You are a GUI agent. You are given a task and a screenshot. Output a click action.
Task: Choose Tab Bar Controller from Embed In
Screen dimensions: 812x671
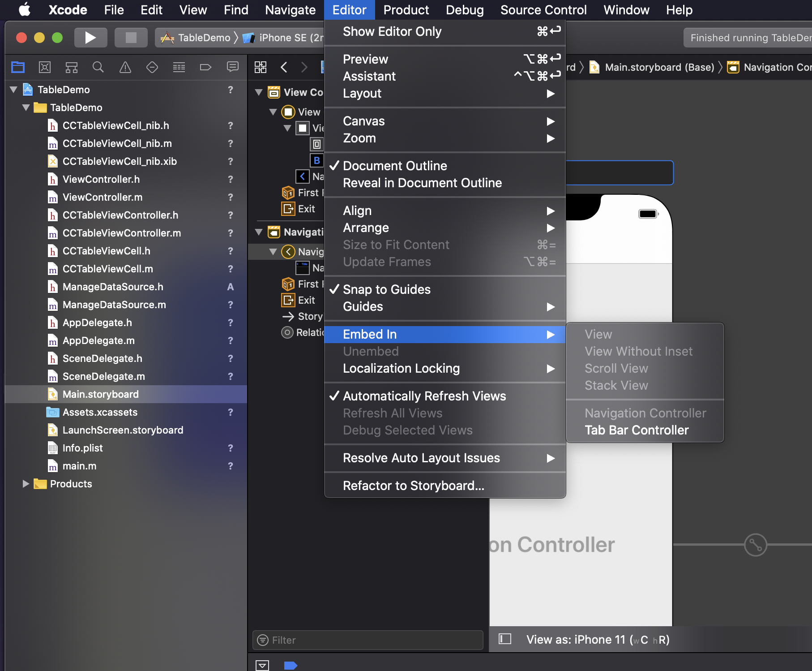click(645, 430)
